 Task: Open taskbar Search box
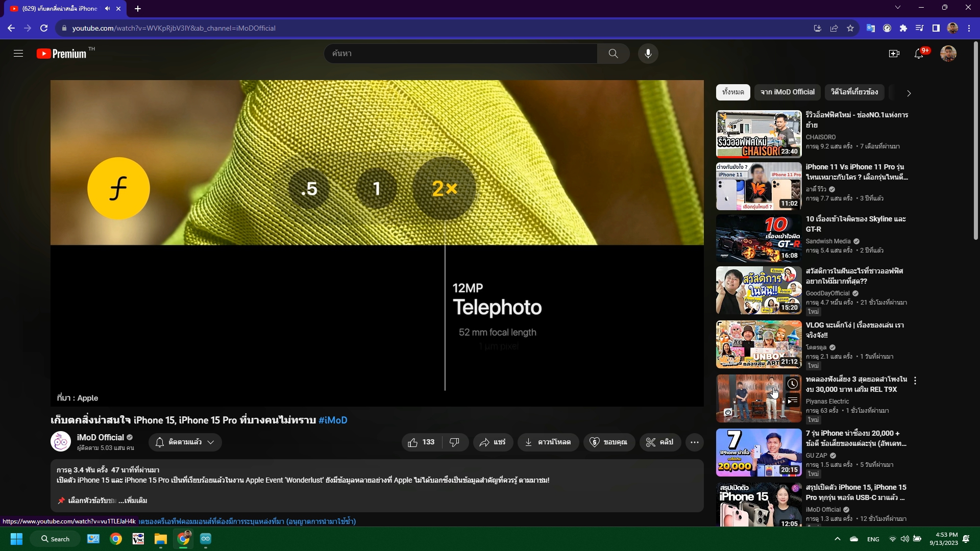click(x=56, y=539)
